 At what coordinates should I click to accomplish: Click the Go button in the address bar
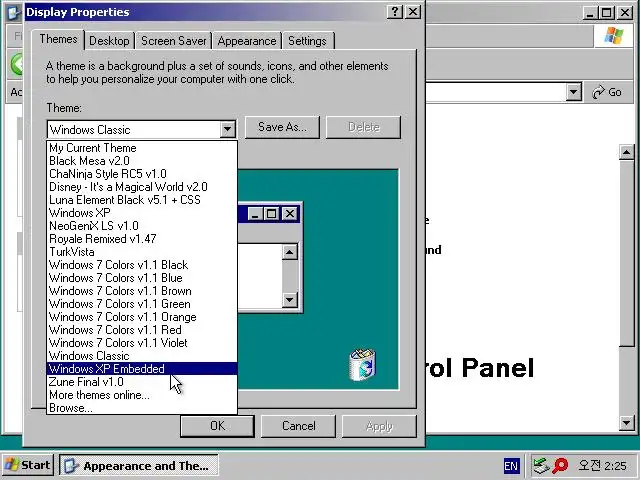tap(607, 92)
